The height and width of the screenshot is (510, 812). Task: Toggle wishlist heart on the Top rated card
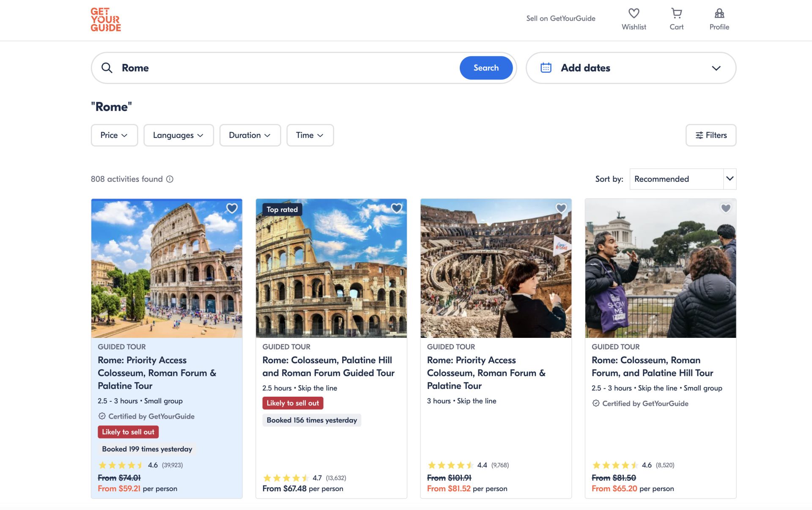[396, 208]
